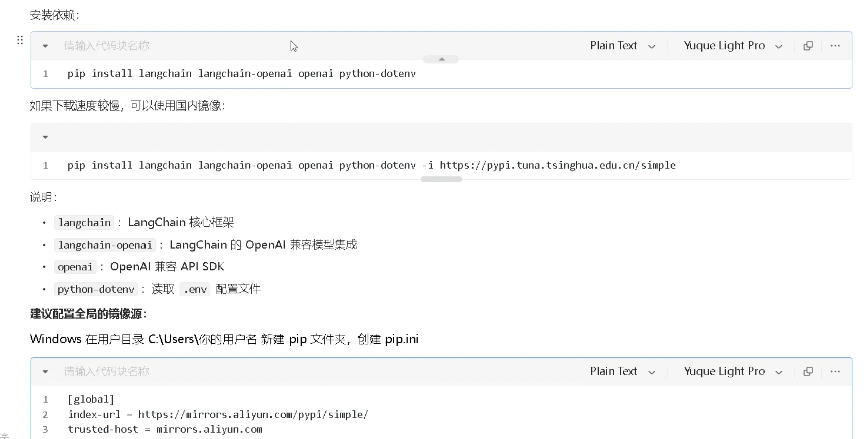Screen dimensions: 868x439
Task: Click the '安装依赖:' paragraph
Action: pos(55,15)
